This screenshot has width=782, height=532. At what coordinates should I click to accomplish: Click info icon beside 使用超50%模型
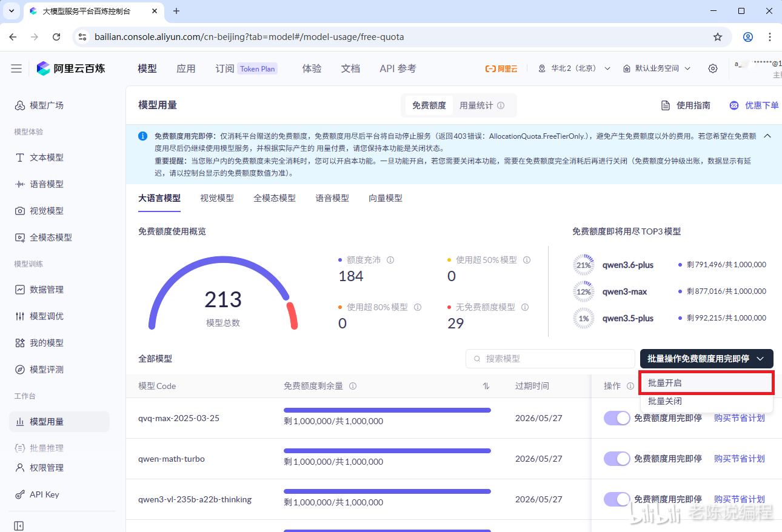pyautogui.click(x=527, y=260)
